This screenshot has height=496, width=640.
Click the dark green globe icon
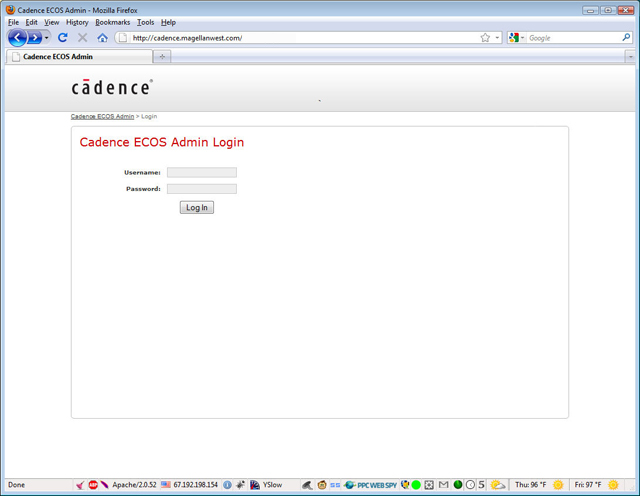click(458, 485)
